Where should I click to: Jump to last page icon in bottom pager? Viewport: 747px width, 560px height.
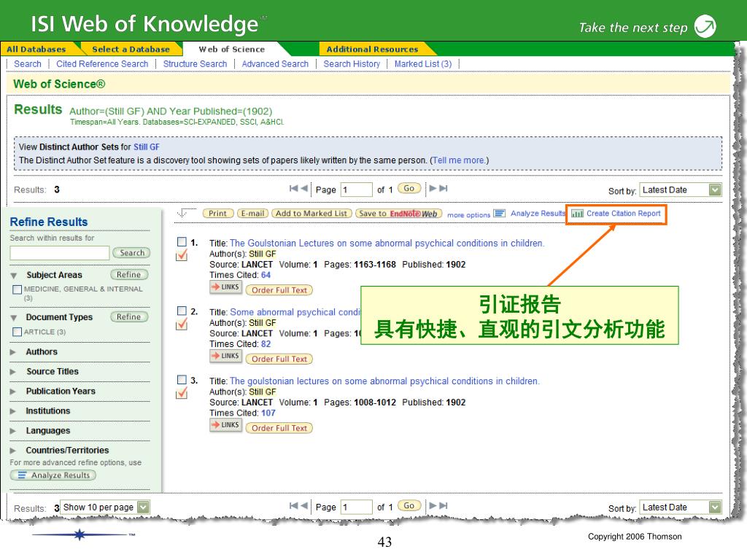tap(444, 506)
